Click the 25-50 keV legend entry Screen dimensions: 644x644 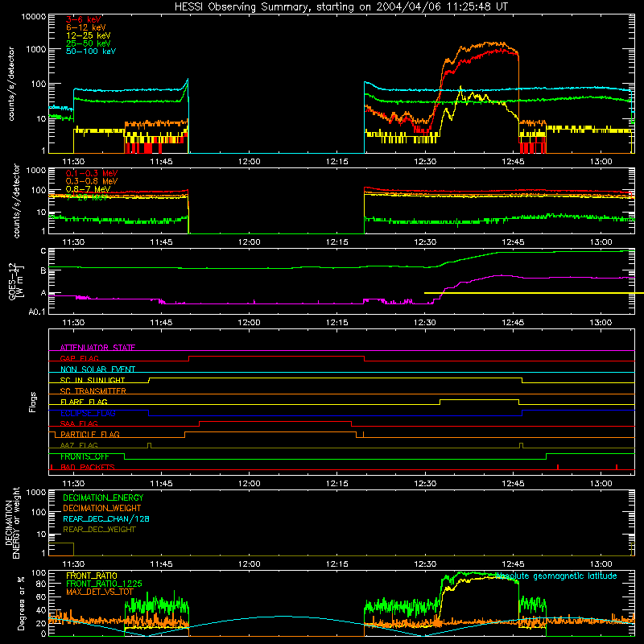click(89, 43)
